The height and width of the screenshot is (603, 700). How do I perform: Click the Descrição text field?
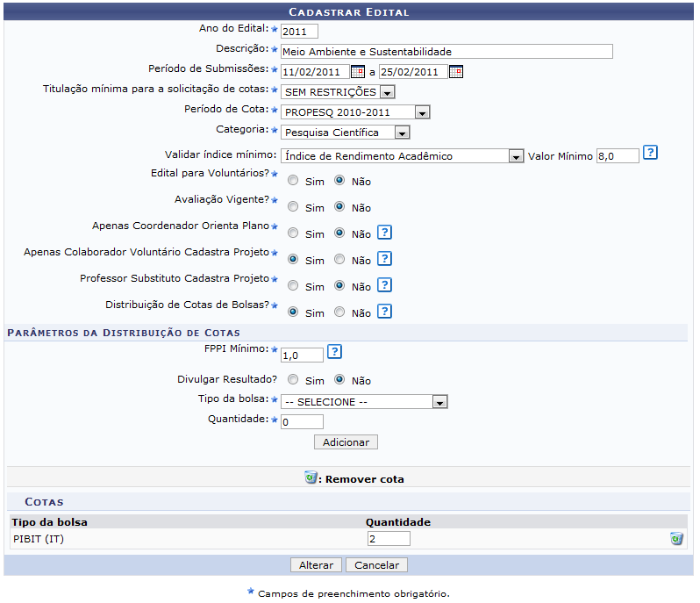446,52
